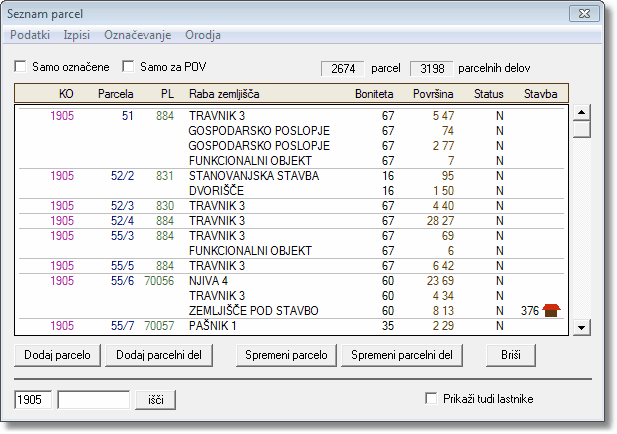617x434 pixels.
Task: Click the red house icon in Stavba column
Action: [553, 311]
